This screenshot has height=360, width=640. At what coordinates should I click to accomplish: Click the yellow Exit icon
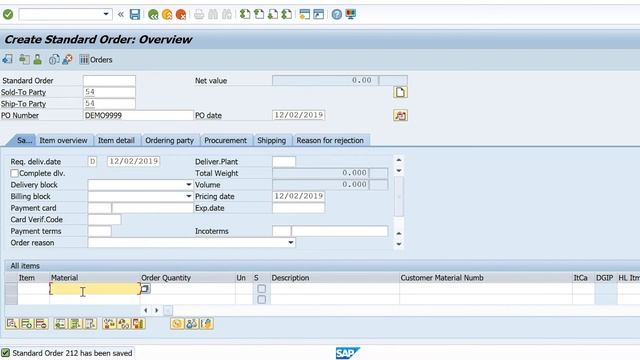167,15
